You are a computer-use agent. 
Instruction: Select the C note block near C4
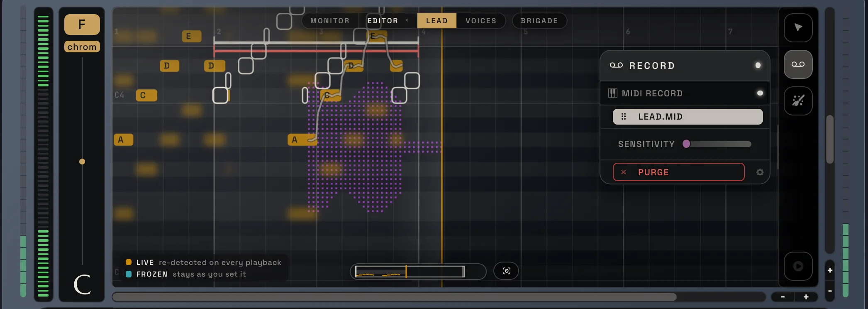tap(146, 95)
